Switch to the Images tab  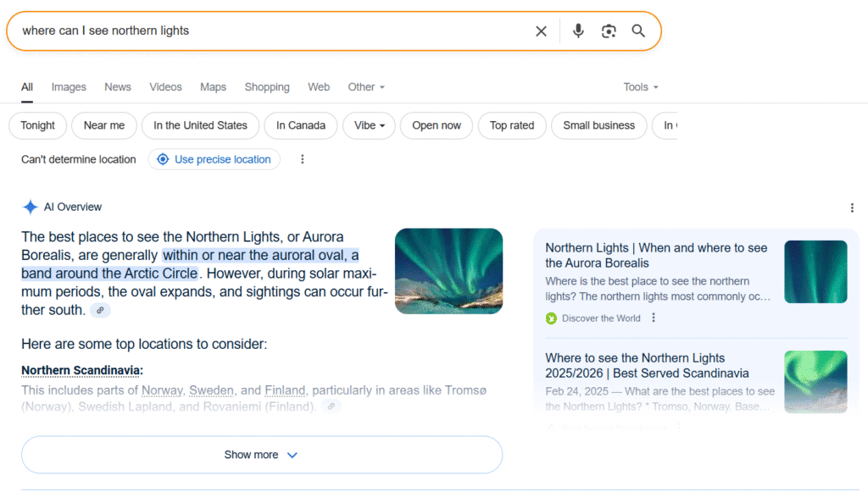(x=69, y=87)
